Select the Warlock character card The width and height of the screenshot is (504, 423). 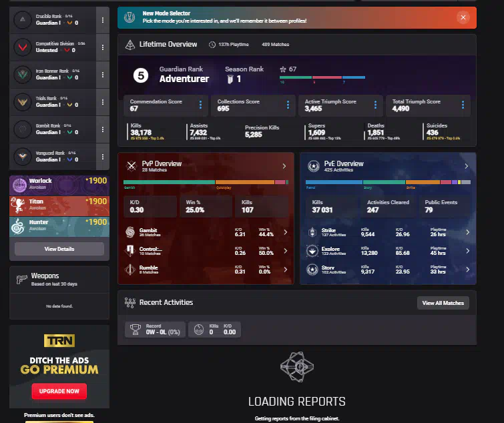[59, 185]
